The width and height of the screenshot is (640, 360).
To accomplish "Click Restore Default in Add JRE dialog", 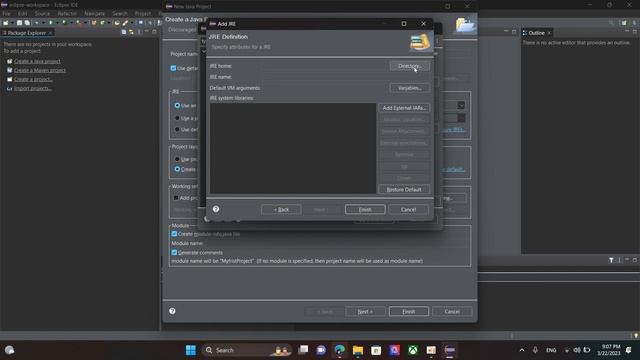I will (x=404, y=189).
